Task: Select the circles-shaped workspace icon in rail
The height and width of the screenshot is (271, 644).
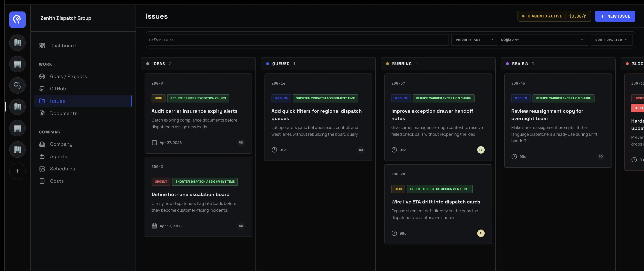Action: [17, 85]
